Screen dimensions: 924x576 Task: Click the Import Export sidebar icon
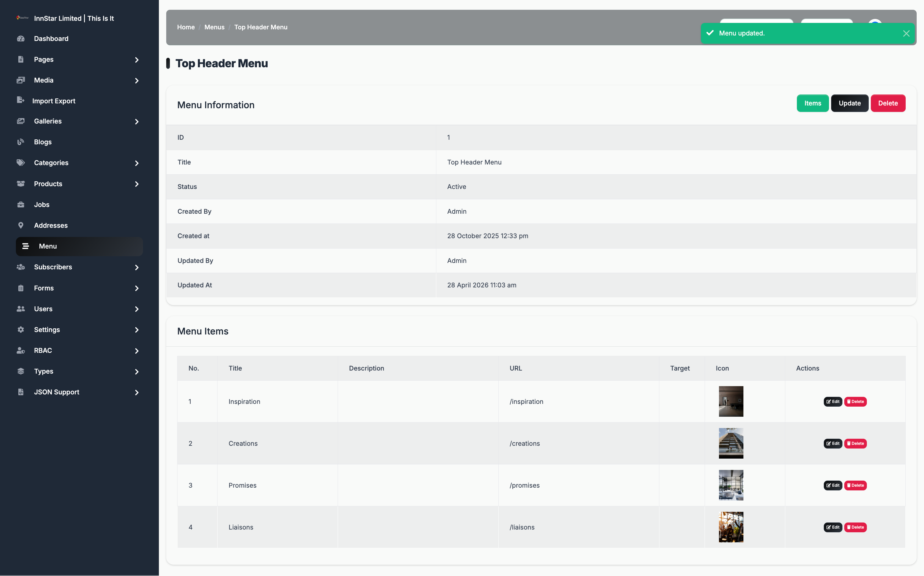tap(20, 100)
